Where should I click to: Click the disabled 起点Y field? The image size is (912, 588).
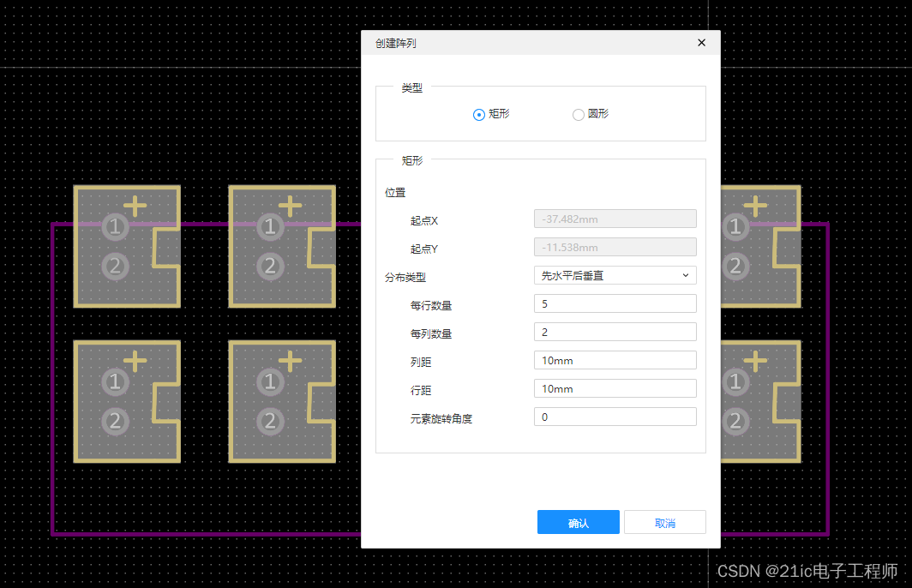click(x=615, y=247)
